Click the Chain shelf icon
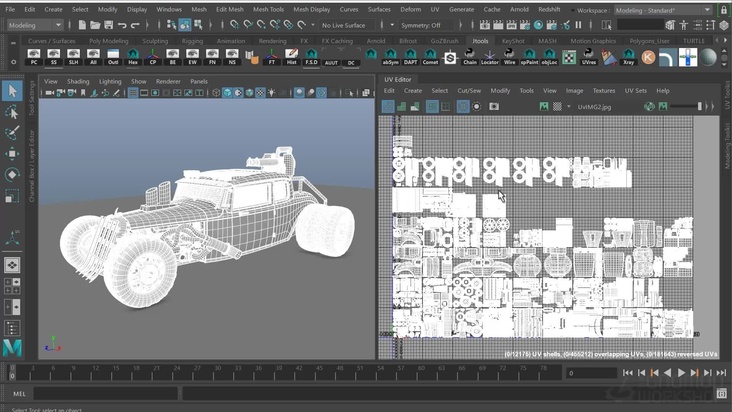Screen dimensions: 732x412 pyautogui.click(x=470, y=58)
